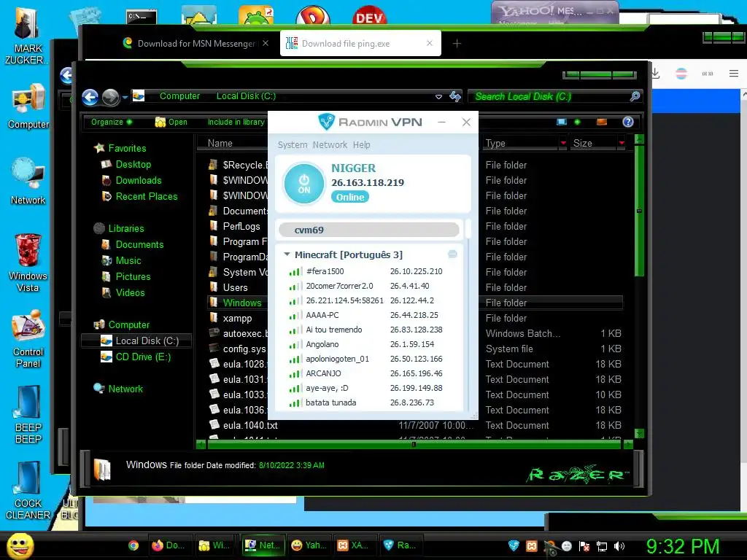The image size is (747, 560).
Task: Select peer Angolano
Action: point(368,344)
